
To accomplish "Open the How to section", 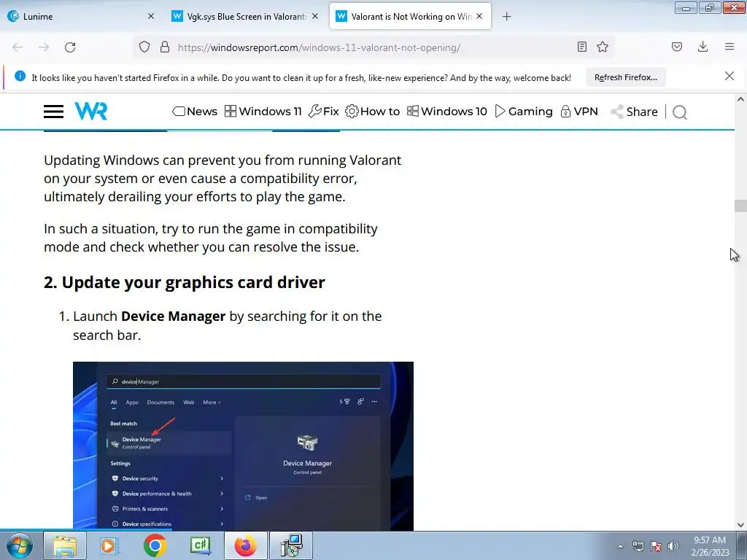I will point(373,112).
